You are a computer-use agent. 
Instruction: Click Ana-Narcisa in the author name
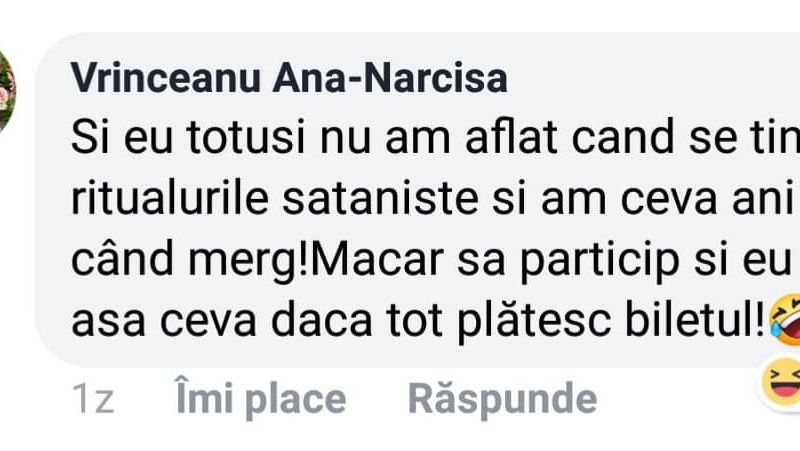[390, 78]
